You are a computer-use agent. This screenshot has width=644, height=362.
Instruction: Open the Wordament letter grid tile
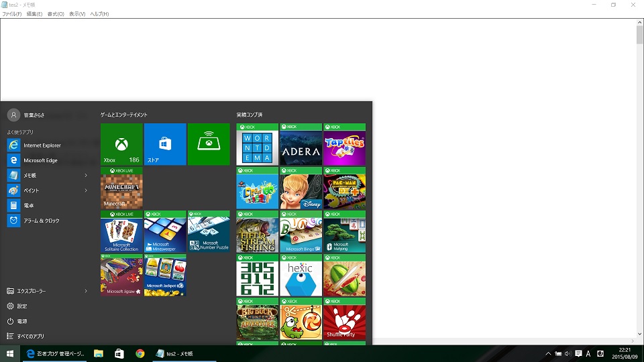(258, 144)
